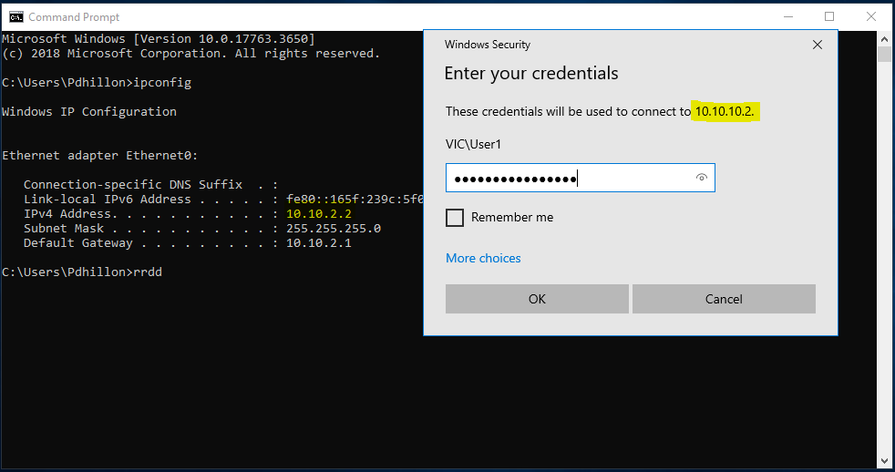Screen dimensions: 895x472
Task: Click the IPv4 address value 10.10.2.2
Action: tap(319, 214)
